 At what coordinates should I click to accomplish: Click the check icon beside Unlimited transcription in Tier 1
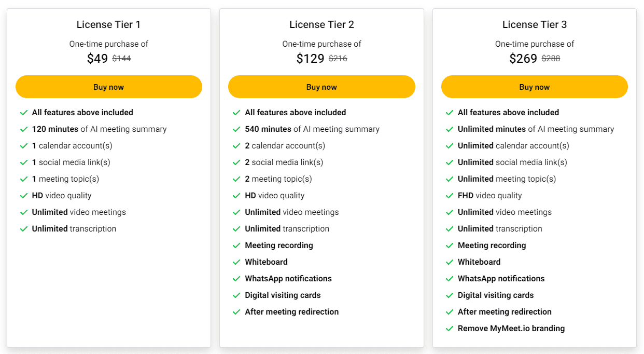click(24, 228)
